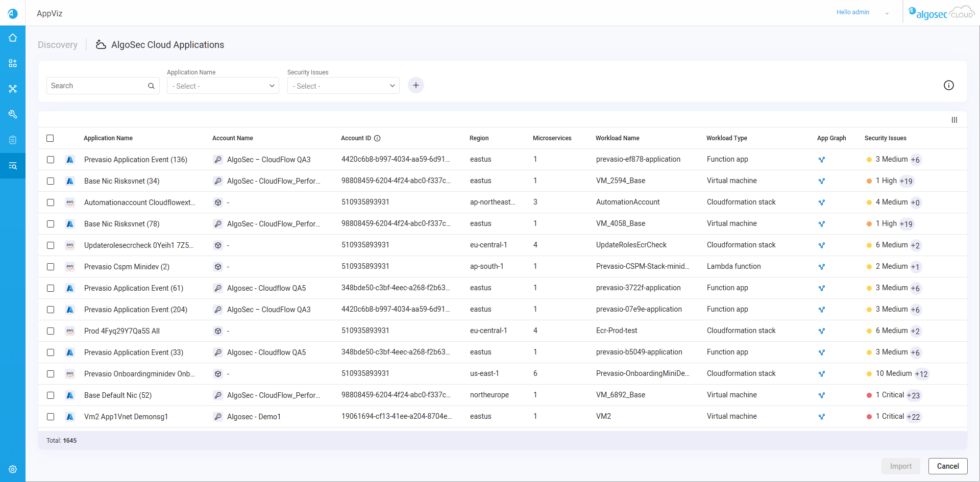The width and height of the screenshot is (980, 482).
Task: Click the Import button
Action: pyautogui.click(x=900, y=466)
